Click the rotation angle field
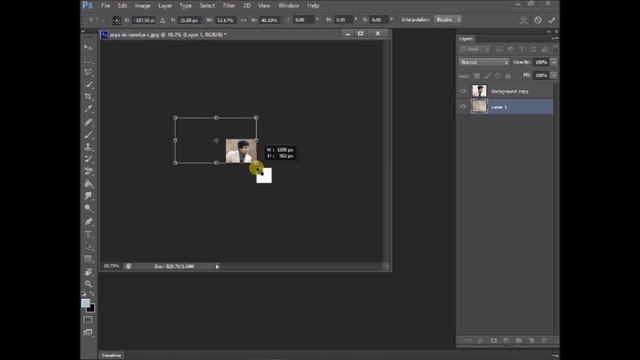The image size is (640, 360). pyautogui.click(x=302, y=20)
